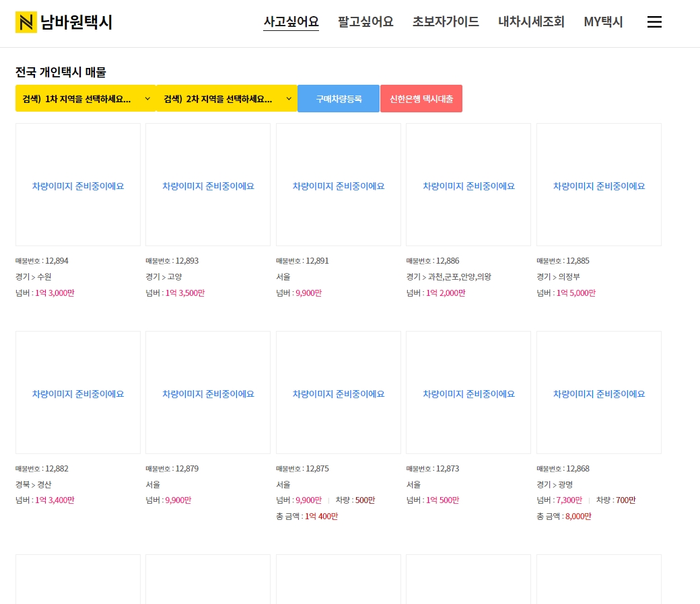
Task: Click listing number 매물번호 12,868
Action: pyautogui.click(x=563, y=468)
